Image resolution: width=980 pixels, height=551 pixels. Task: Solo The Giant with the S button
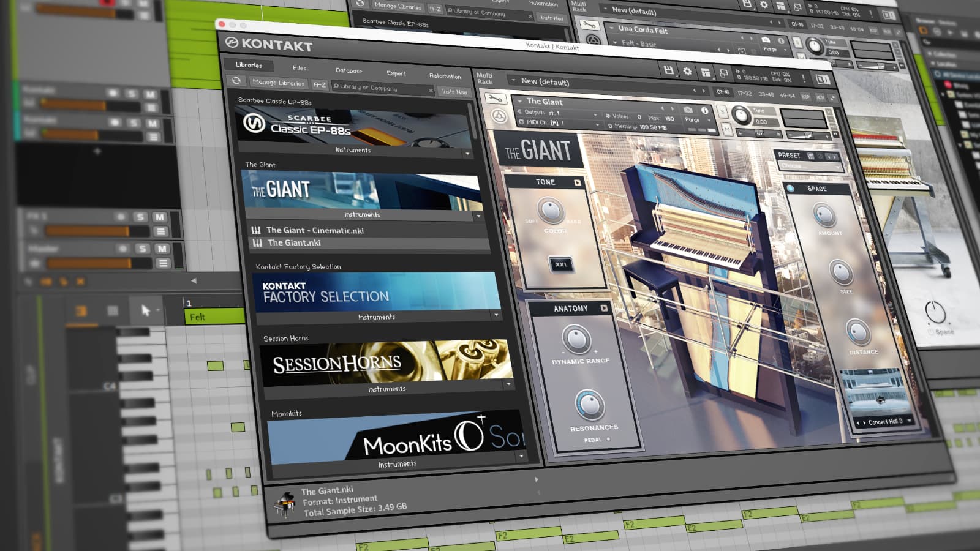point(723,113)
